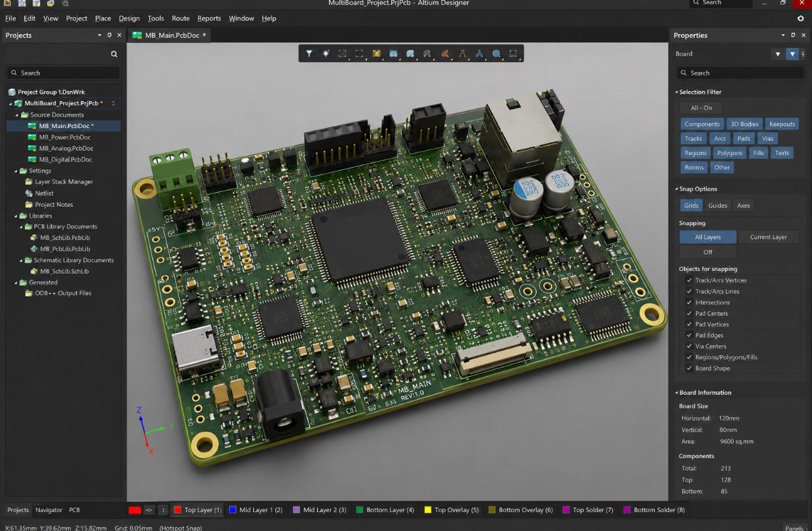Image resolution: width=812 pixels, height=531 pixels.
Task: Close the Projects panel
Action: tap(119, 35)
